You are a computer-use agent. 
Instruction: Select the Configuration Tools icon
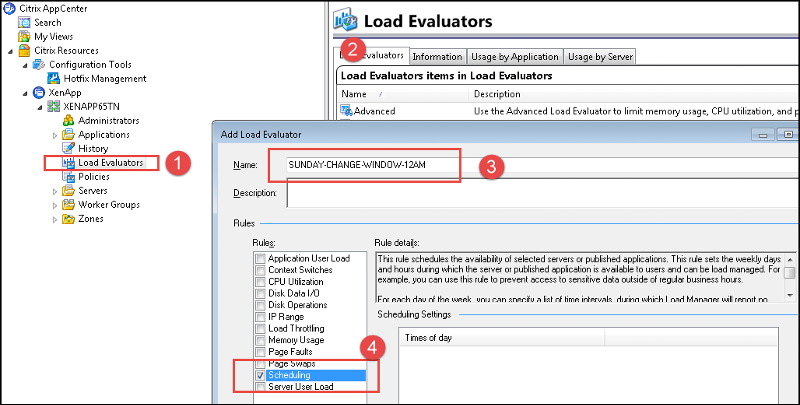point(39,65)
